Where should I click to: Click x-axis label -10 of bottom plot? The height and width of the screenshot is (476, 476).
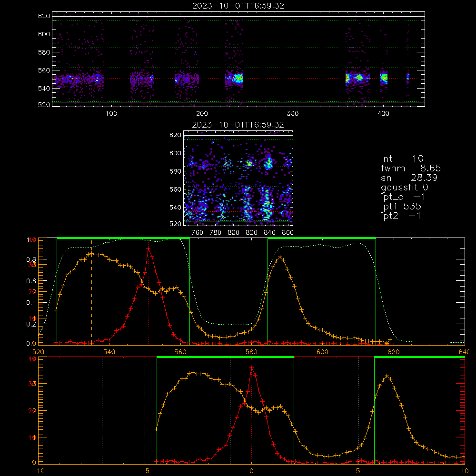pyautogui.click(x=38, y=471)
